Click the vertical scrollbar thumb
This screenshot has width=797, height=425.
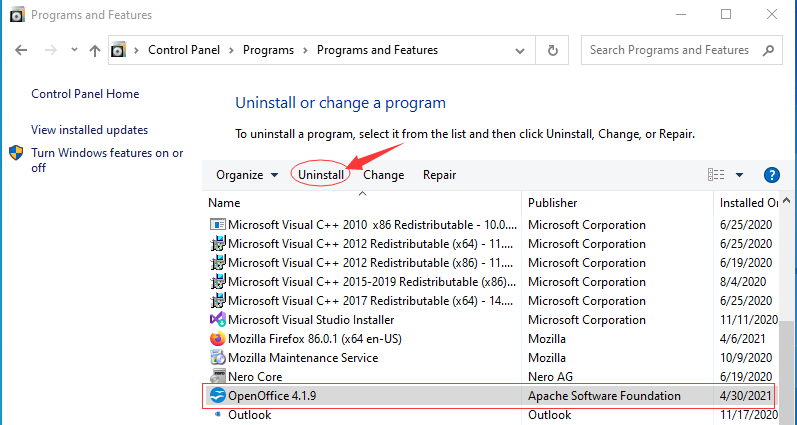coord(787,372)
